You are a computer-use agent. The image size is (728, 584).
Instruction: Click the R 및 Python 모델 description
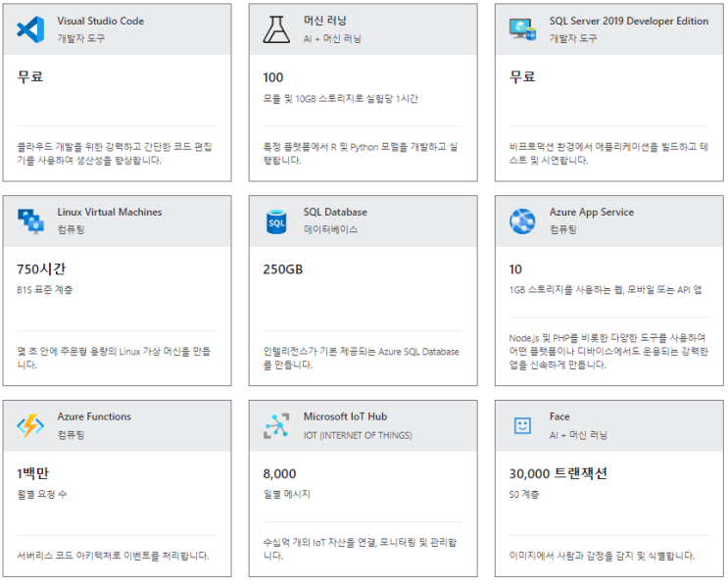point(361,153)
